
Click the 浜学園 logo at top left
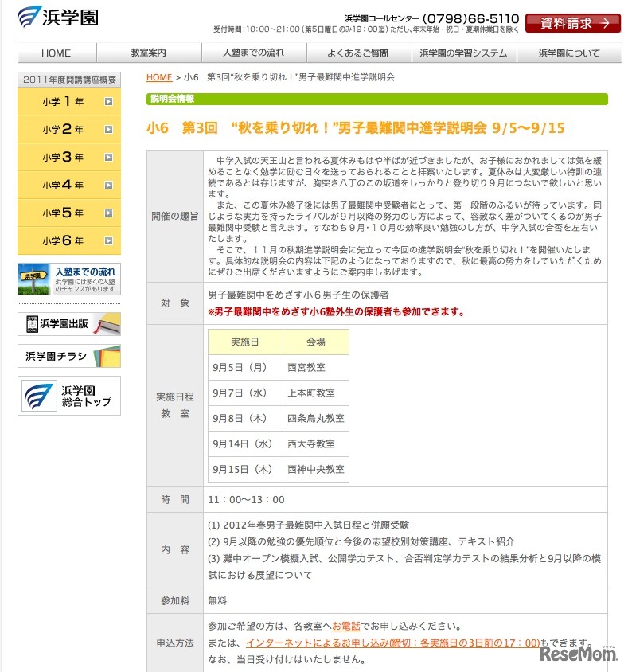coord(58,17)
